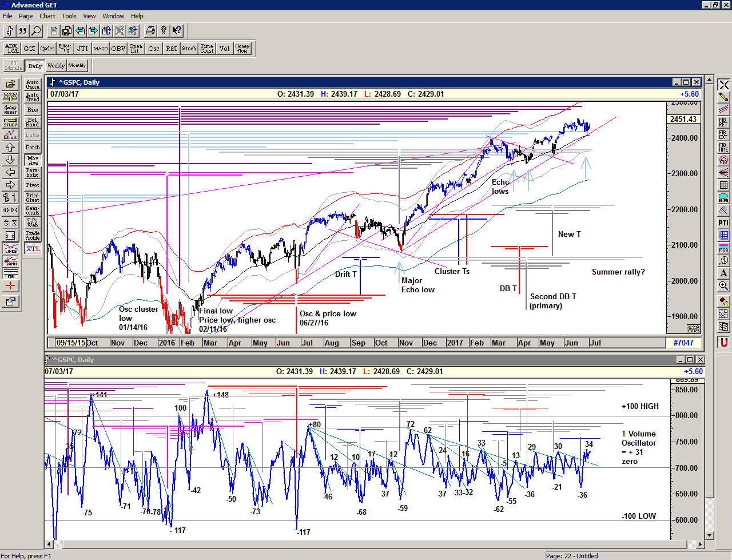
Task: Click the Elliott wave count icon
Action: [x=10, y=134]
